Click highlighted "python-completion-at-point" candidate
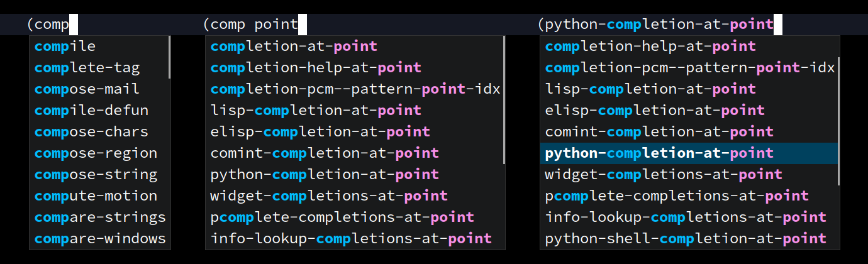Screen dimensions: 868x264 (x=689, y=153)
